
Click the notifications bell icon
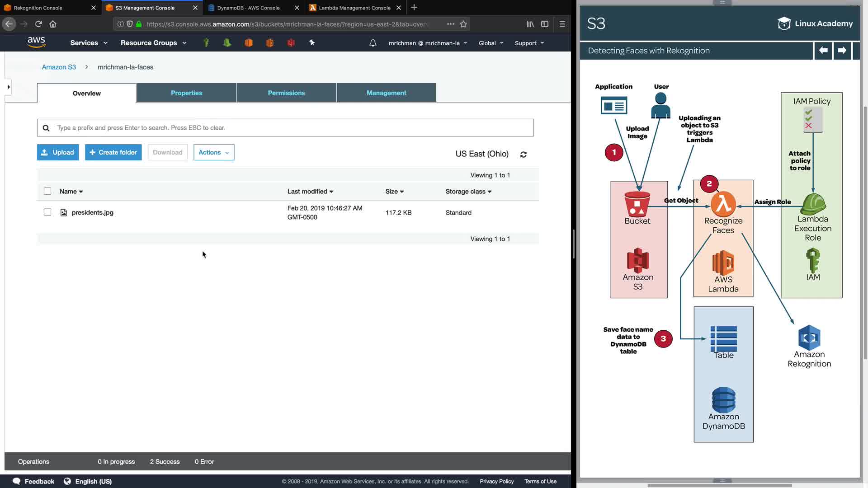(x=373, y=43)
